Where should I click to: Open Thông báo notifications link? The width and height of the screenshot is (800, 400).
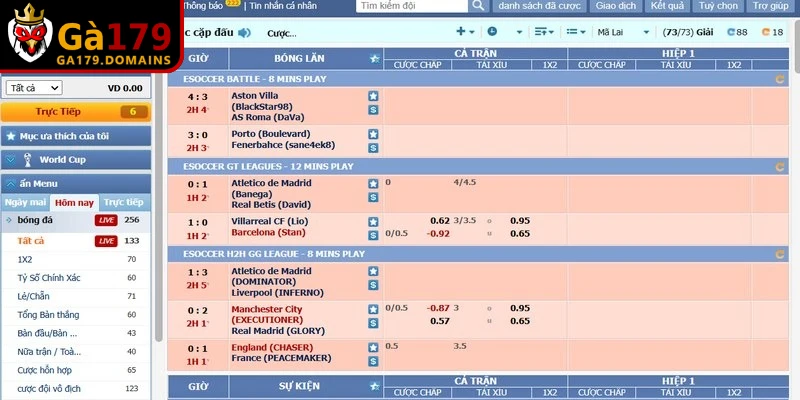[x=204, y=5]
